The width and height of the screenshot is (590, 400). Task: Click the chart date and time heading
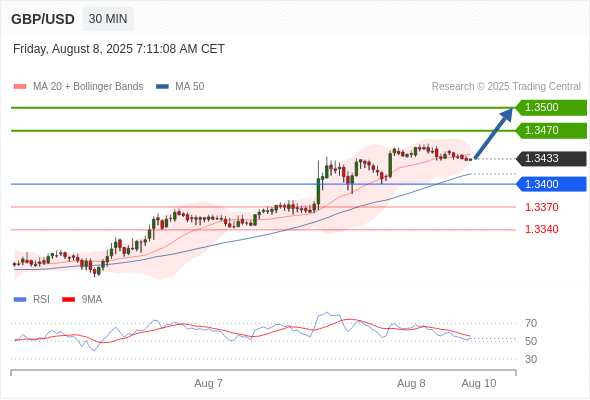tap(119, 49)
